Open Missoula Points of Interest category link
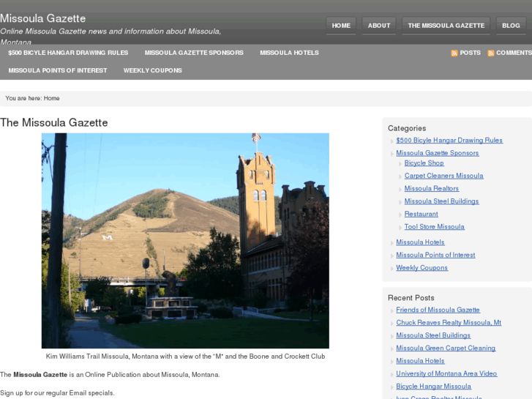Viewport: 532px width, 399px height. pos(435,255)
